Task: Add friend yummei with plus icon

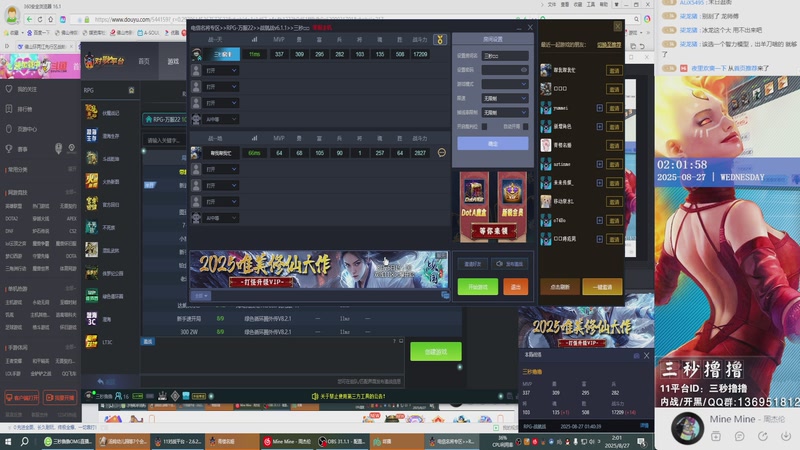Action: [599, 108]
